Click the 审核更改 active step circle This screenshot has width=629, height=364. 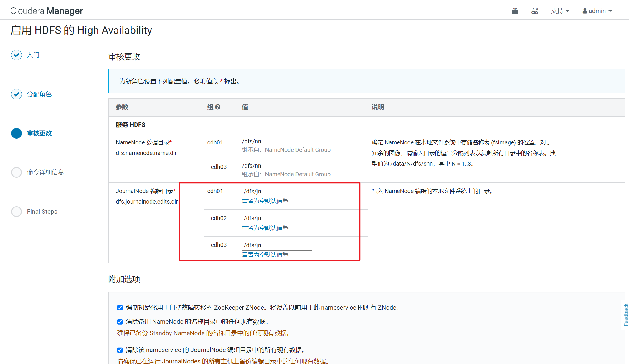(16, 133)
